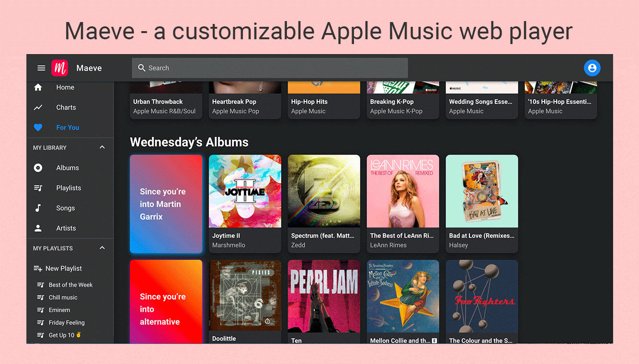Viewport: 639px width, 364px height.
Task: Click the Home house icon
Action: coord(38,87)
